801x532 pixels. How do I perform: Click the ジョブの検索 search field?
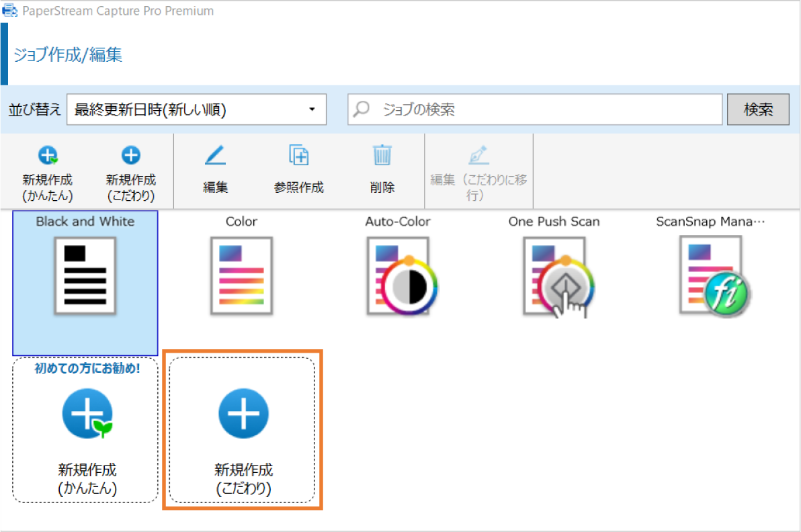click(x=535, y=109)
